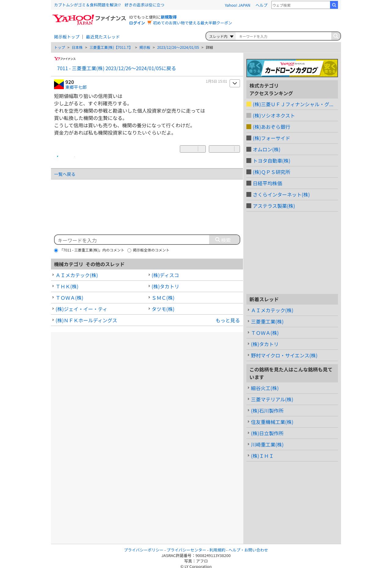This screenshot has height=568, width=392.
Task: Open the 日経平均株価 ranking link
Action: (x=267, y=183)
